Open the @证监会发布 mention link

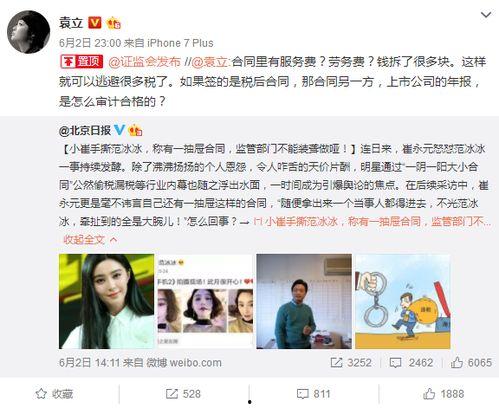click(x=144, y=62)
